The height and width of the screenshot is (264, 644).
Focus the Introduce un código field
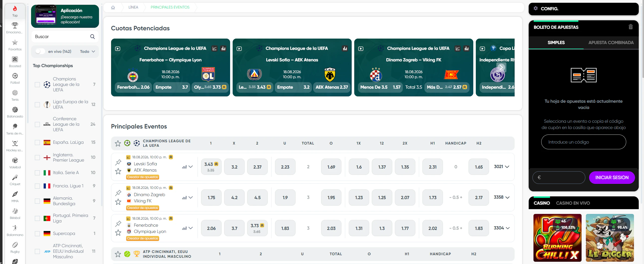pos(584,142)
